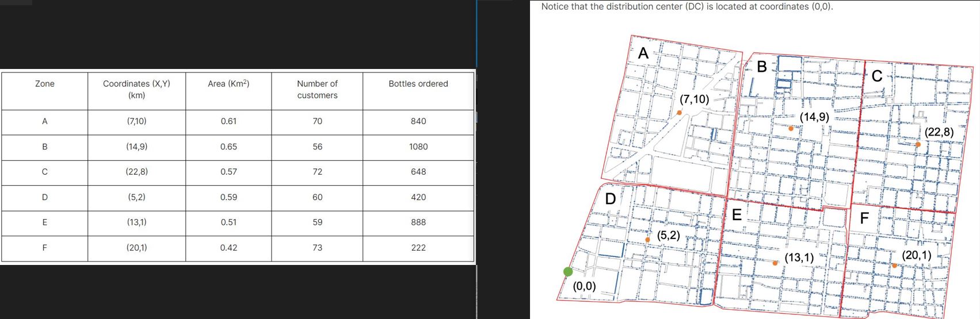980x319 pixels.
Task: Click bottles ordered value 222
Action: point(418,248)
